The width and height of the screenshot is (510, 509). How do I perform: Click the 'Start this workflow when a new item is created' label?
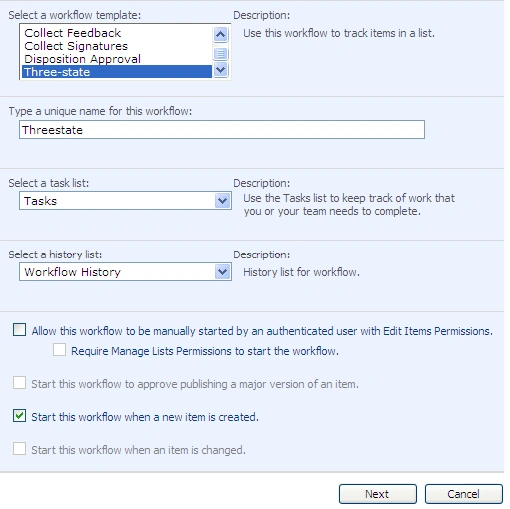[145, 417]
